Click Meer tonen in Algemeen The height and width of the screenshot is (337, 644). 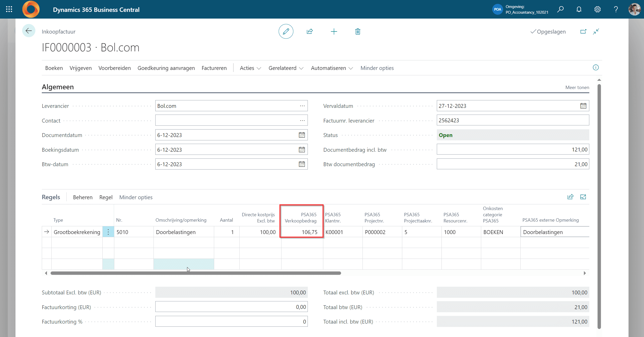(577, 87)
